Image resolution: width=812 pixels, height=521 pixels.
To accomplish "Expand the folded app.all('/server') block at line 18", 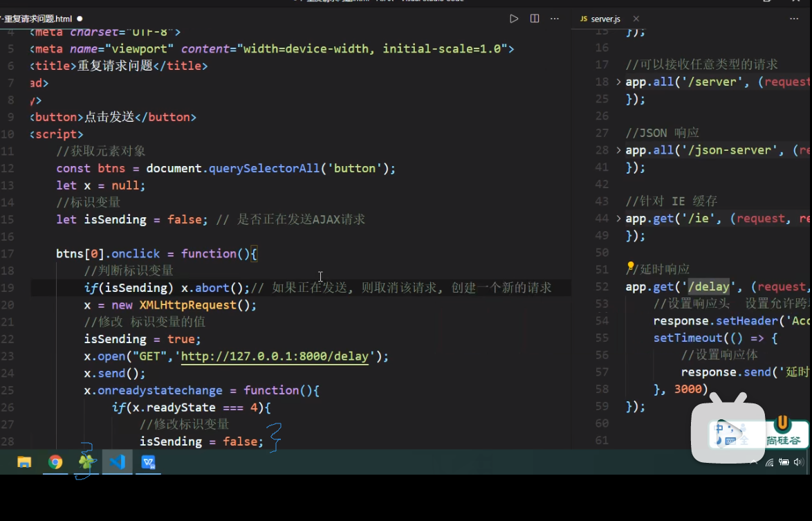I will coord(618,82).
